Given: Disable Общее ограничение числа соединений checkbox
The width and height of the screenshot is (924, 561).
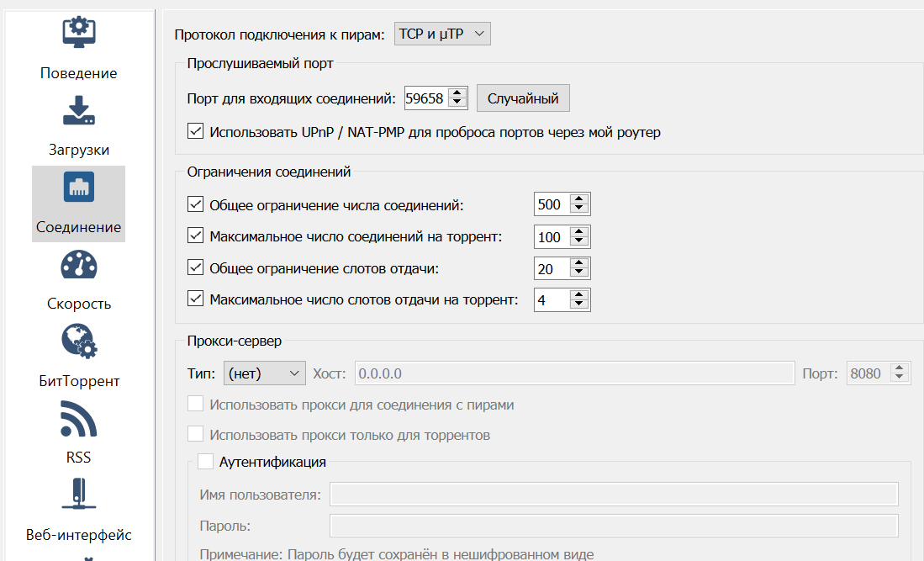Looking at the screenshot, I should coord(195,204).
